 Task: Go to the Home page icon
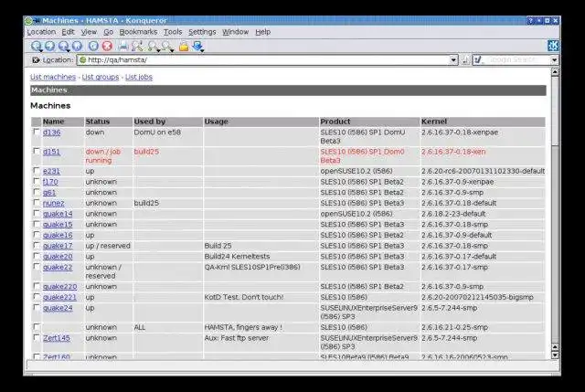[x=77, y=47]
